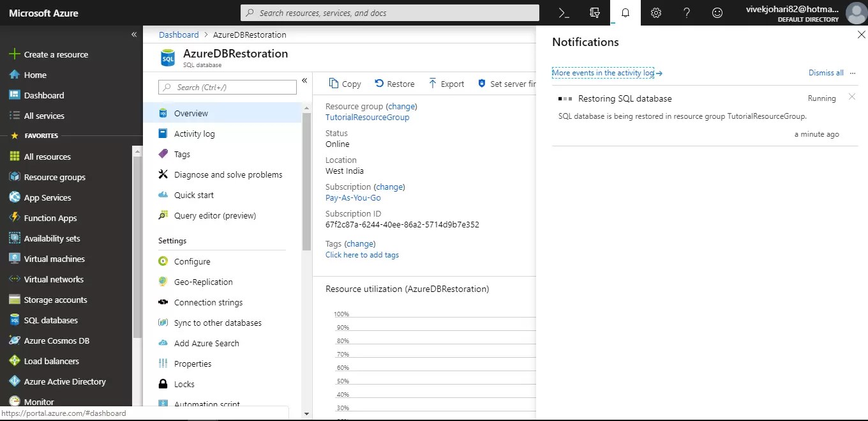This screenshot has width=868, height=421.
Task: Close the Notifications panel
Action: coord(861,34)
